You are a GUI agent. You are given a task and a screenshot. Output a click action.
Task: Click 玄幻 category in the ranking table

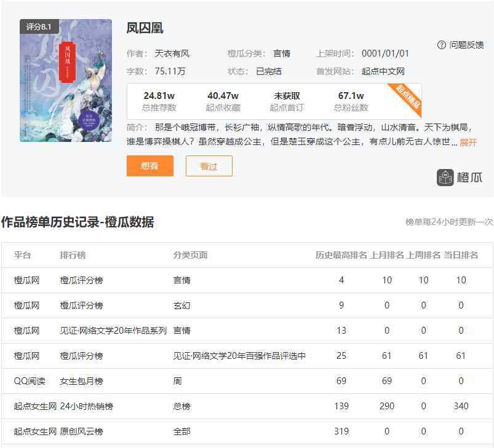click(x=181, y=305)
